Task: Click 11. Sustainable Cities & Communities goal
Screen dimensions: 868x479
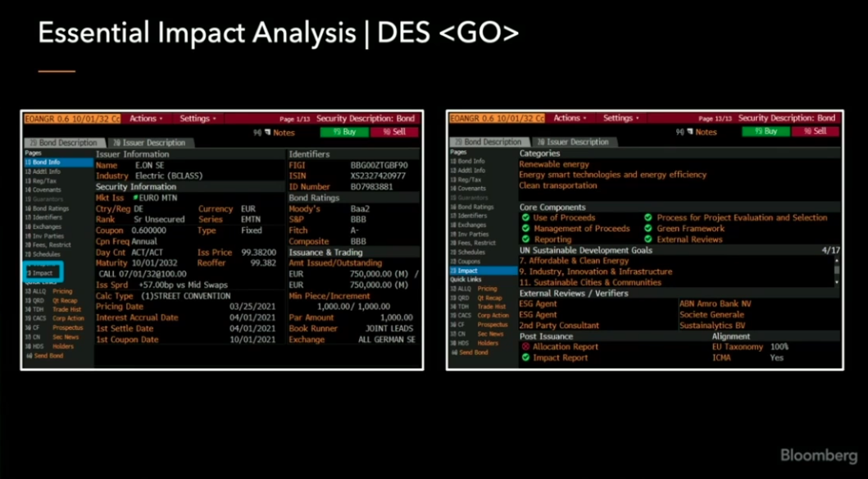Action: pos(590,282)
